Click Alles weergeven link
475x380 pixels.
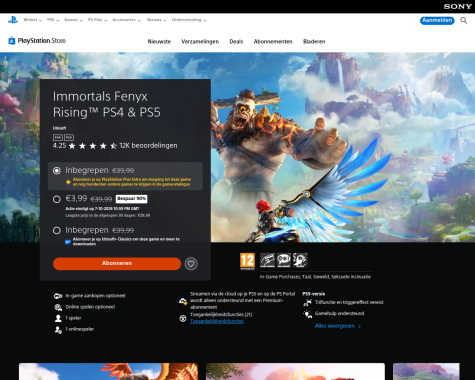coord(338,326)
